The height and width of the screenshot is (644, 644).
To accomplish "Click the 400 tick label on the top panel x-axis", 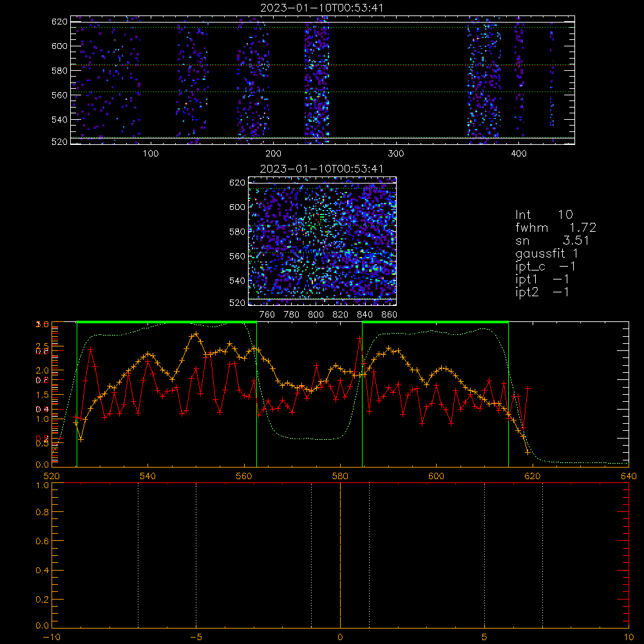I will pos(518,154).
